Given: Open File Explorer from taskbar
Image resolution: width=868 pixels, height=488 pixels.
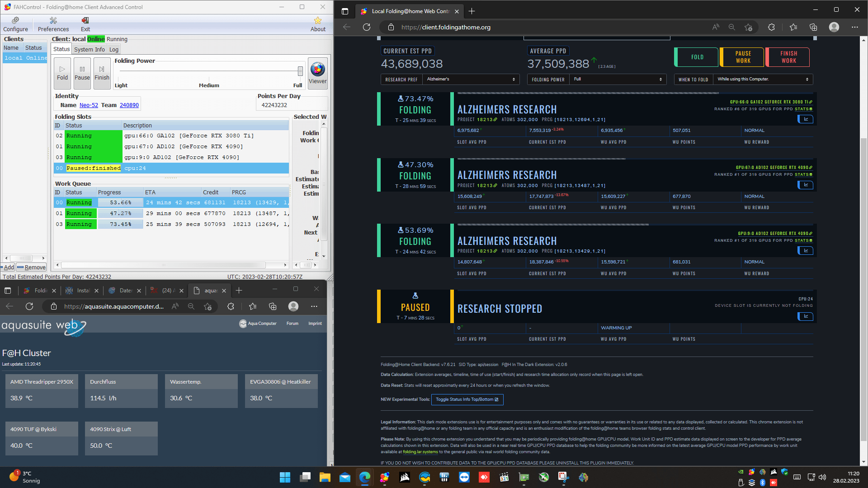Looking at the screenshot, I should 325,477.
